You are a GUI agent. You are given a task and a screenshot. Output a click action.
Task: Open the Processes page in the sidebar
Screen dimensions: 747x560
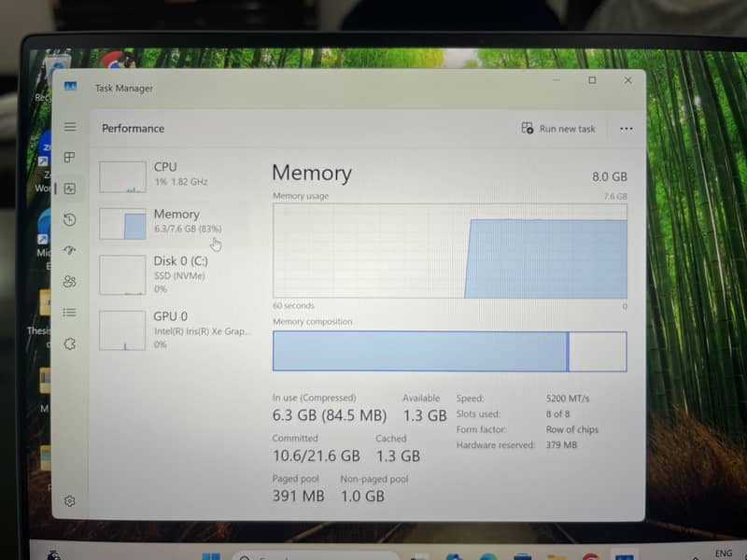(x=69, y=158)
